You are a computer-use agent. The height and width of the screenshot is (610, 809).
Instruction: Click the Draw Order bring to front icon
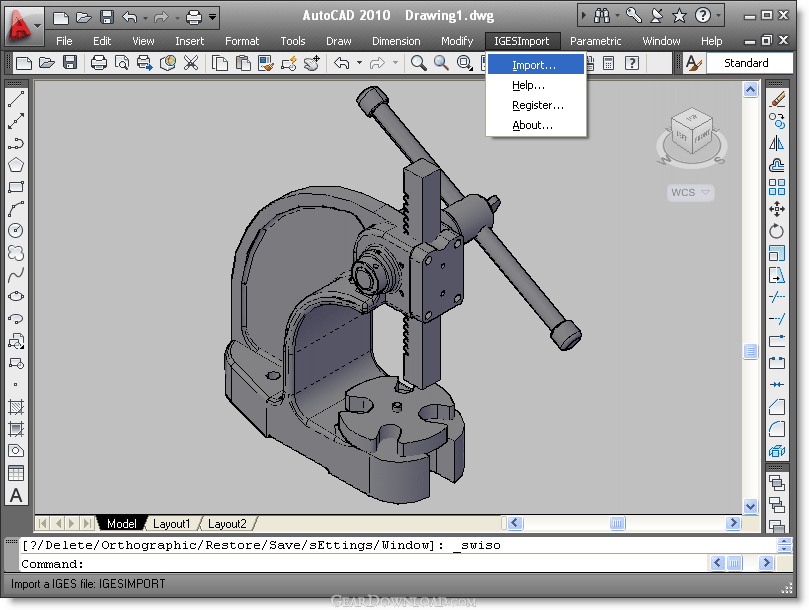coord(777,483)
